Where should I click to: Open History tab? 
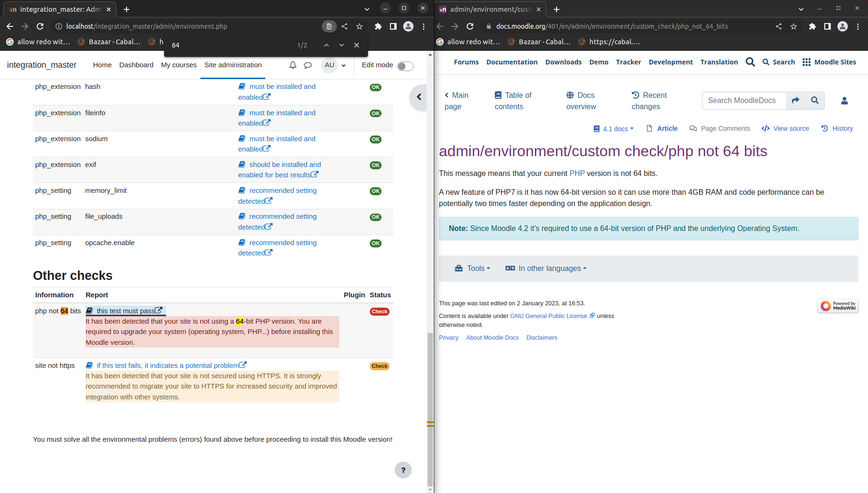tap(837, 128)
